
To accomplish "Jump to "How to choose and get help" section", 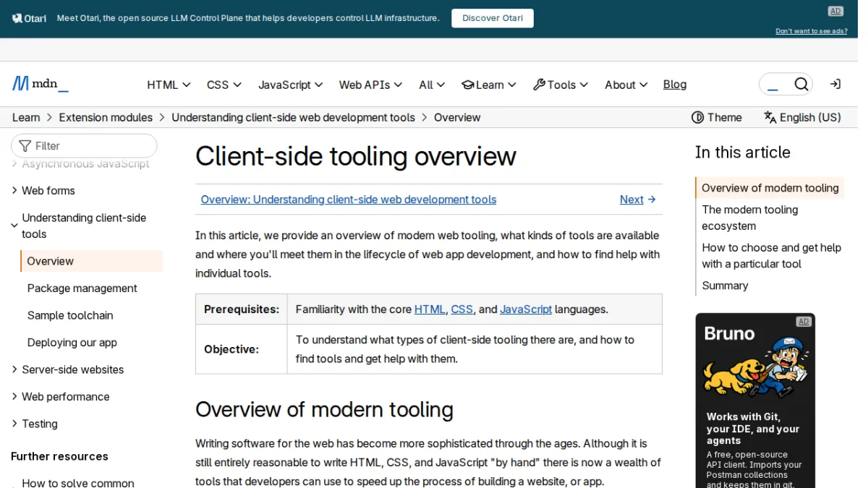I will tap(771, 256).
